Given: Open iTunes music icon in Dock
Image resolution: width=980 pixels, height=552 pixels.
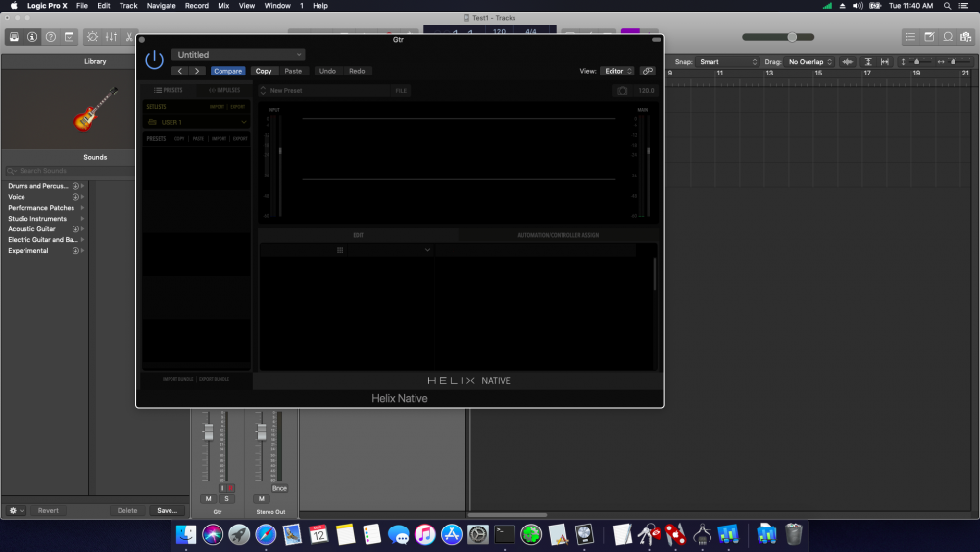Looking at the screenshot, I should click(x=425, y=534).
